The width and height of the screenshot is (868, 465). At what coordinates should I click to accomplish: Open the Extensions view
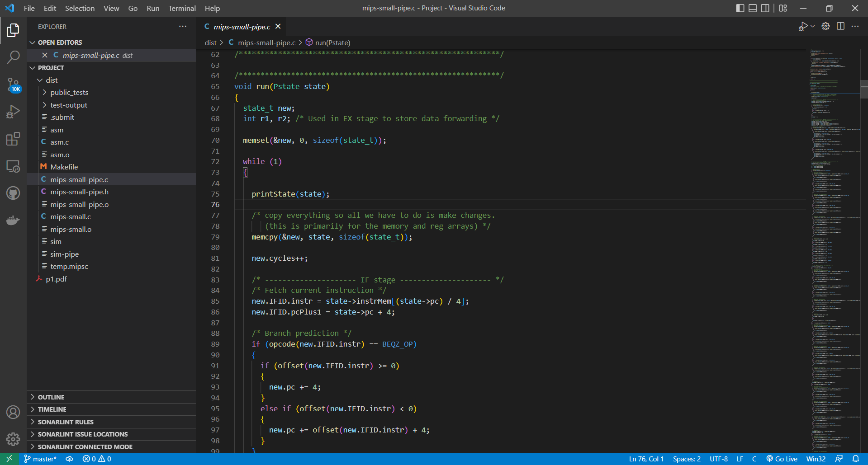click(x=13, y=139)
